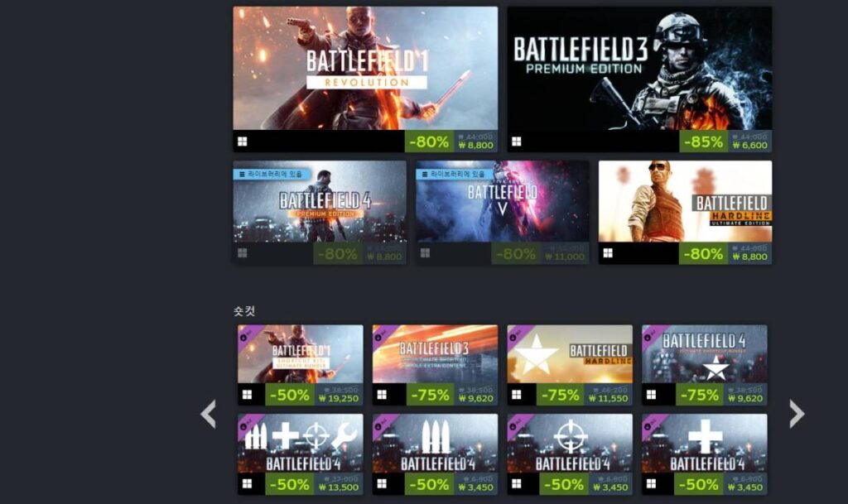Click ₩13,500 price on Battlefield 4 bundle
Viewport: 848px width, 504px height.
tap(339, 487)
